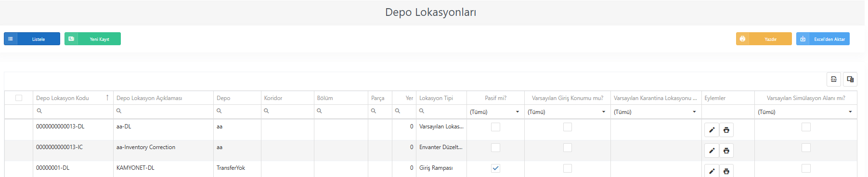This screenshot has height=177, width=868.
Task: Click the Yeni Kayıt button
Action: (92, 39)
